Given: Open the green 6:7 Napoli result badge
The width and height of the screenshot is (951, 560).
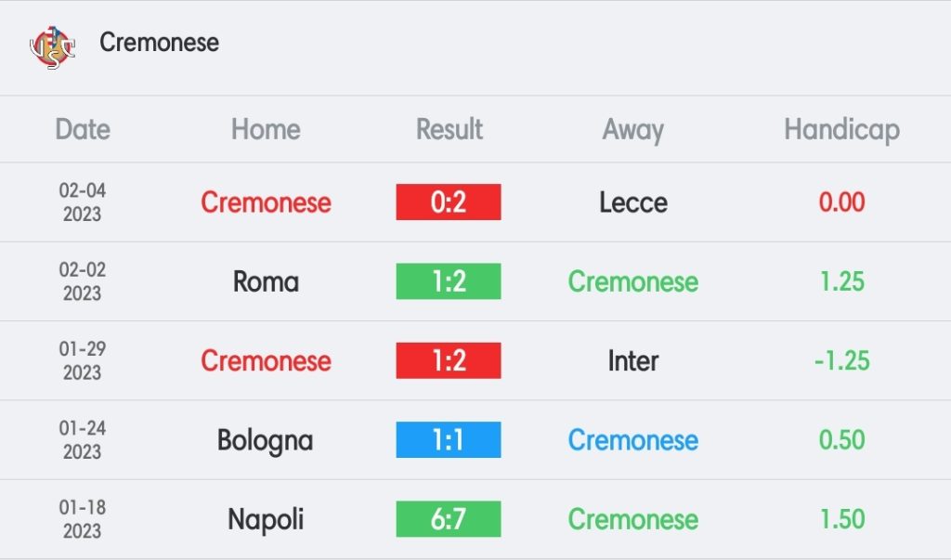Looking at the screenshot, I should point(449,518).
